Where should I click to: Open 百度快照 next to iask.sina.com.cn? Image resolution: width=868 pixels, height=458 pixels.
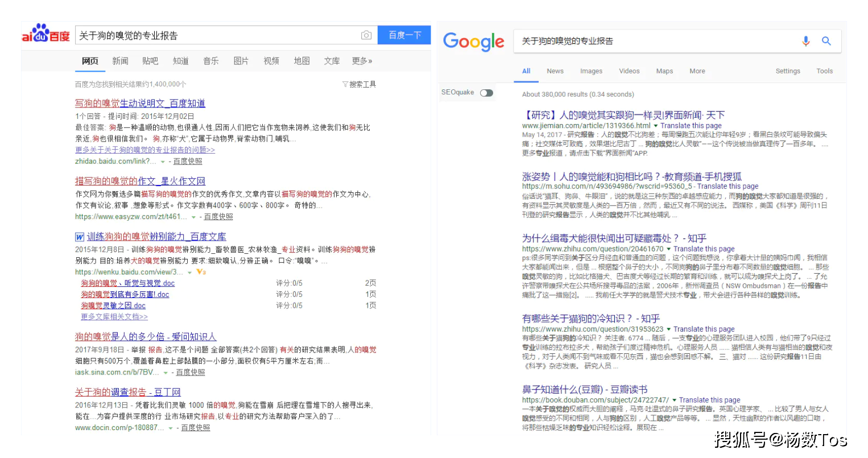click(x=191, y=373)
